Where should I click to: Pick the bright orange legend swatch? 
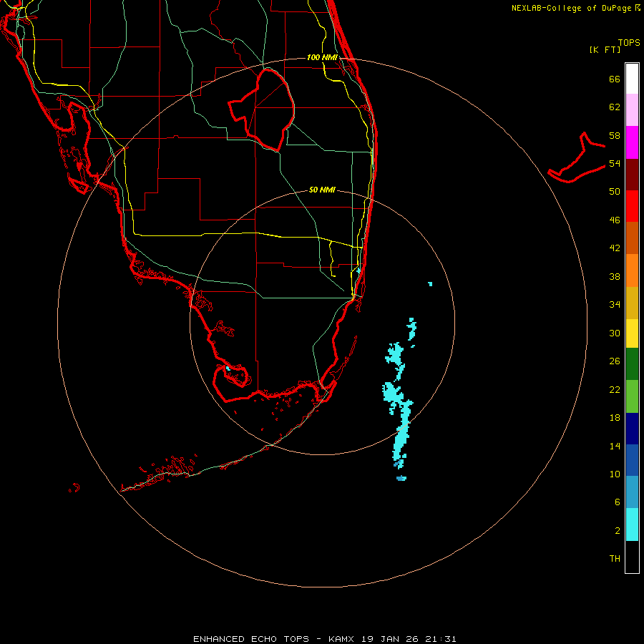click(x=632, y=270)
